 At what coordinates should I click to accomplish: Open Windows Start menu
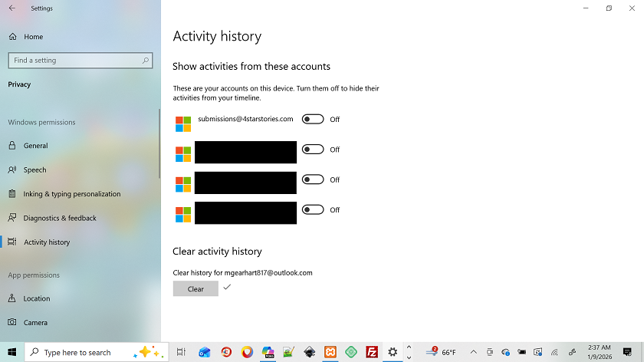tap(12, 352)
